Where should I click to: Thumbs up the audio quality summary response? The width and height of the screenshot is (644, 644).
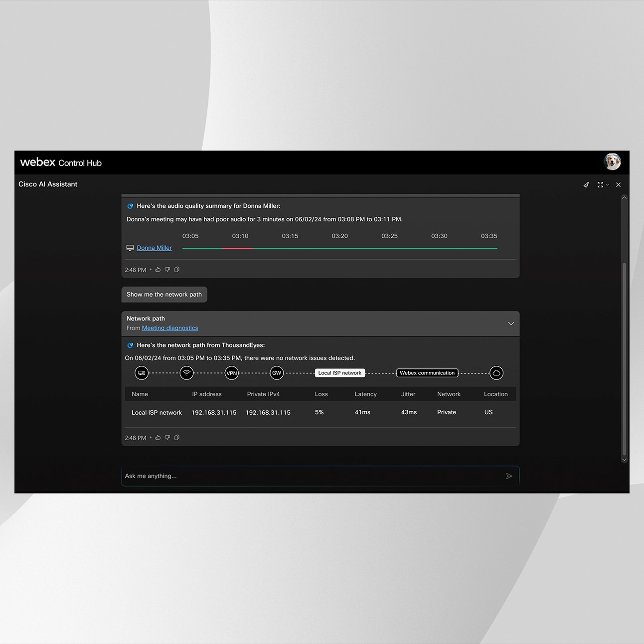coord(158,270)
